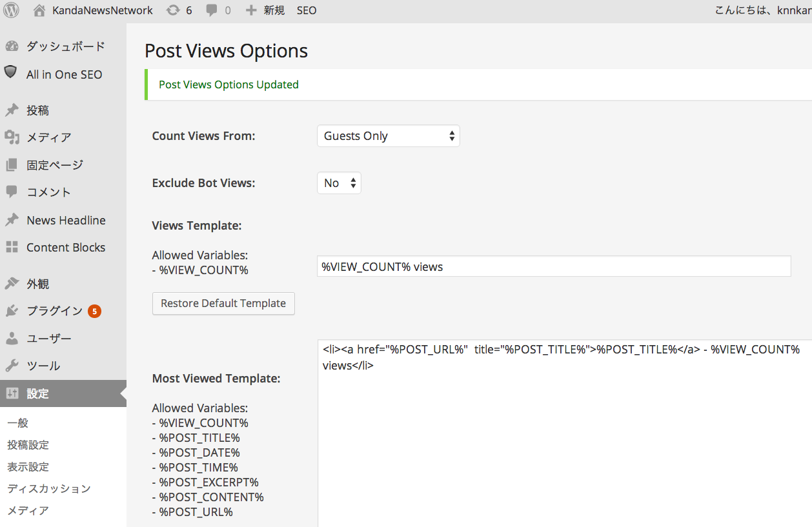The image size is (812, 527).
Task: Open the updates icon showing 6
Action: (x=173, y=10)
